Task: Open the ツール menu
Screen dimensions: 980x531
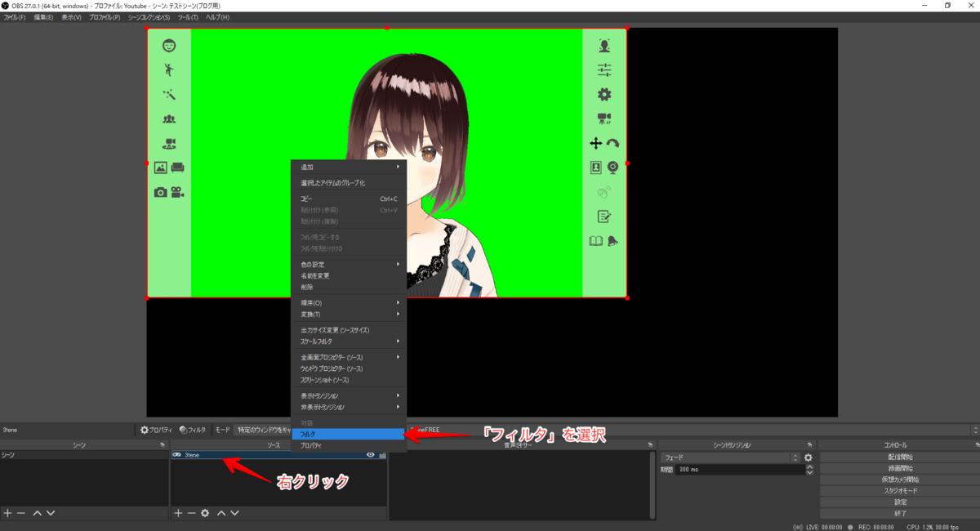Action: 189,16
